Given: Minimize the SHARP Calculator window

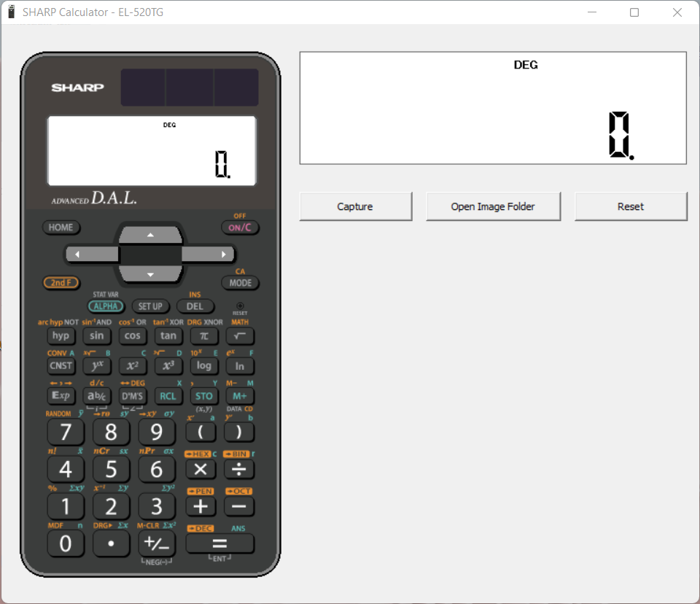Looking at the screenshot, I should pyautogui.click(x=592, y=12).
